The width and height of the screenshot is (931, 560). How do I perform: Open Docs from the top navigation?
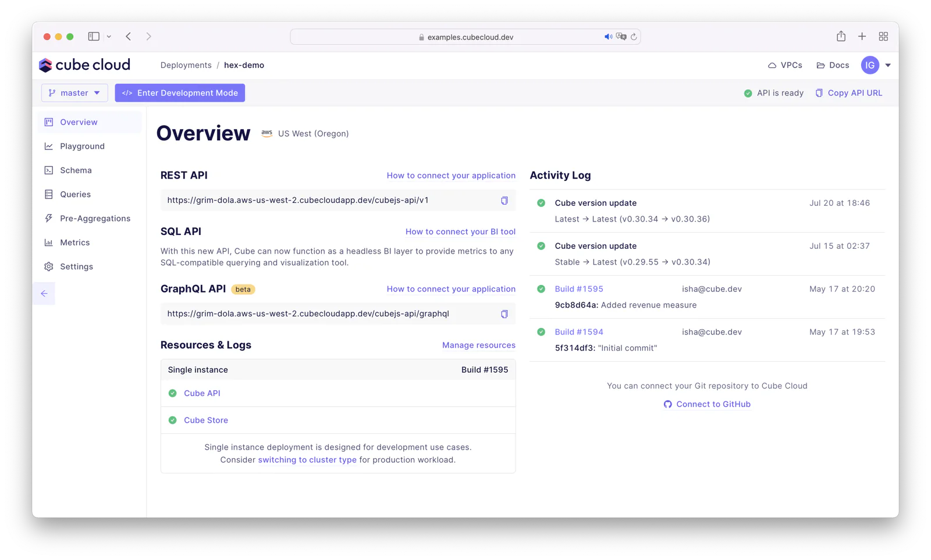coord(833,65)
